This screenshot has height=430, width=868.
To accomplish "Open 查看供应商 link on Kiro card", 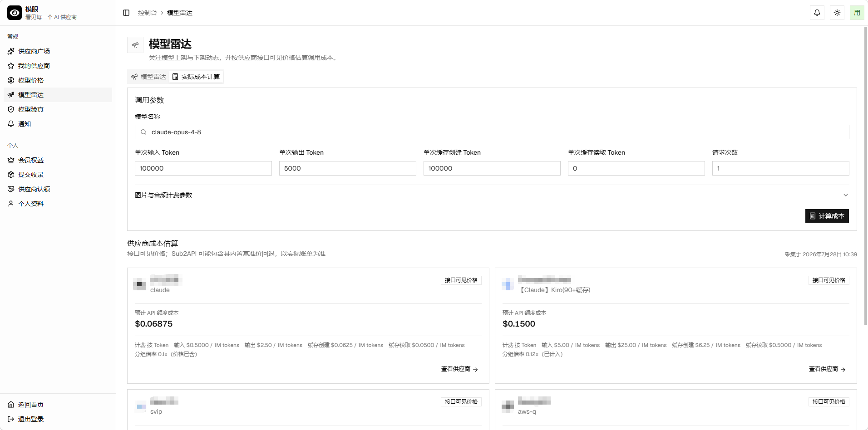I will click(827, 369).
